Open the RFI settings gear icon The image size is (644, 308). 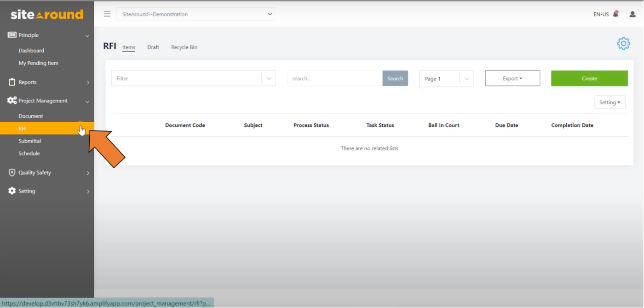(x=623, y=44)
